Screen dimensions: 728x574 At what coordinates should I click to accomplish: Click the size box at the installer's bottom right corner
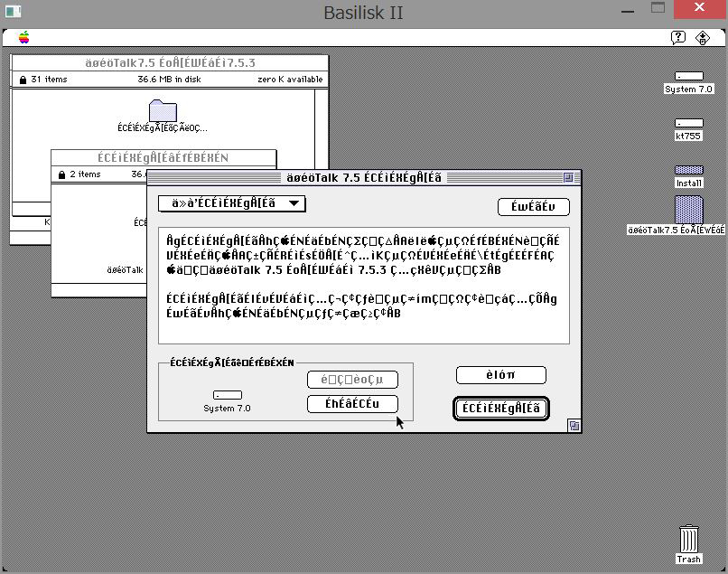coord(574,425)
